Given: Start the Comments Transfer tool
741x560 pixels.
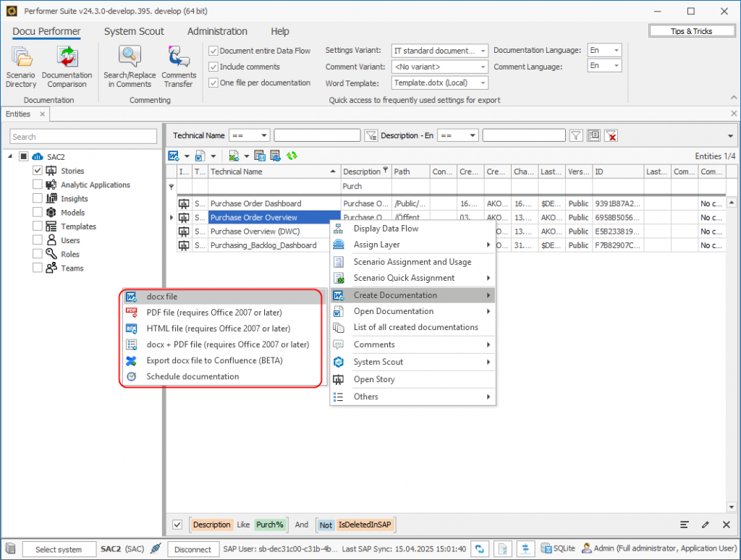Looking at the screenshot, I should tap(179, 65).
